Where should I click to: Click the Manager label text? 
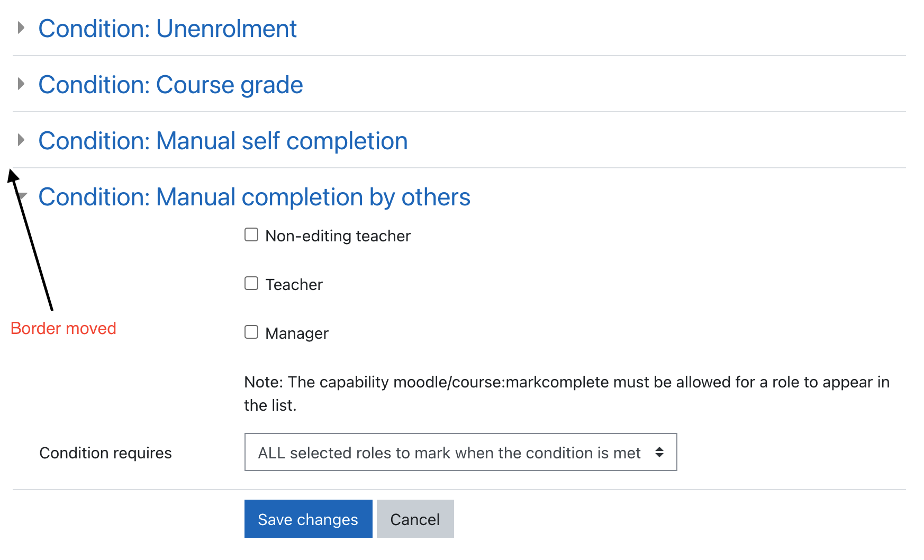click(297, 333)
